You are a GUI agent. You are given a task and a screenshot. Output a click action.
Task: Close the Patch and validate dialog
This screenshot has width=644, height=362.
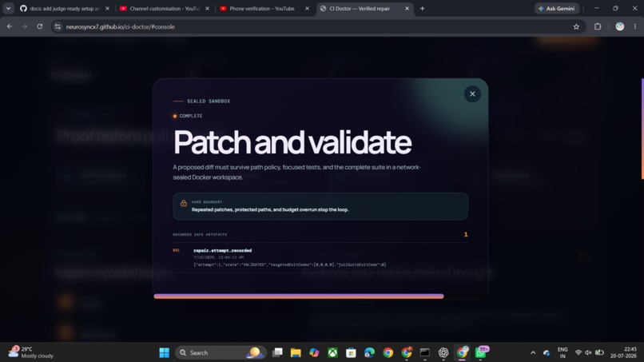click(472, 94)
